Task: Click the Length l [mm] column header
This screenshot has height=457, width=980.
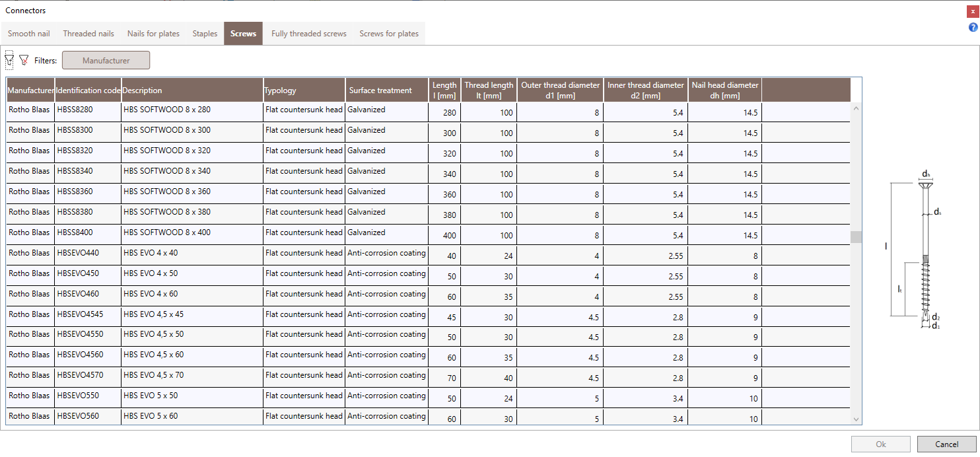Action: pyautogui.click(x=444, y=90)
